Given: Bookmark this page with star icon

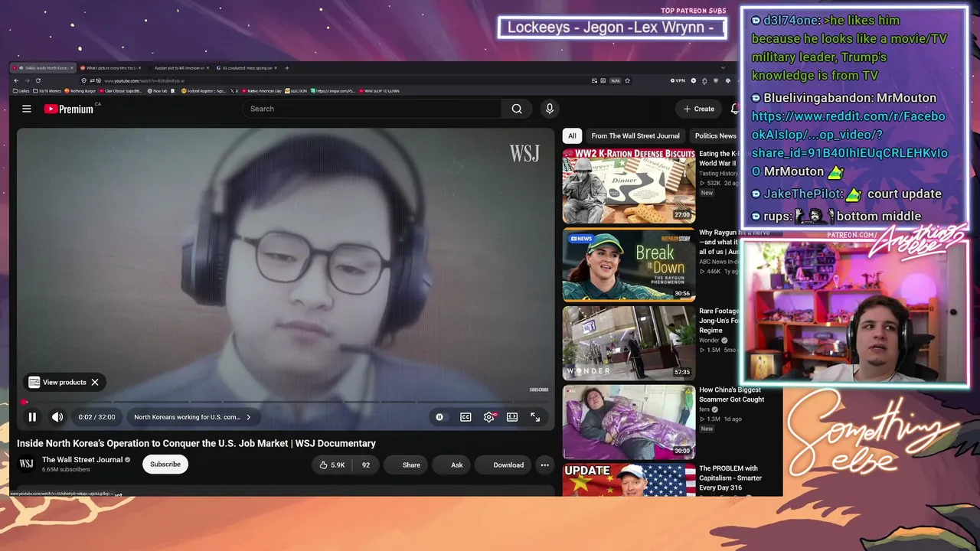Looking at the screenshot, I should click(627, 80).
